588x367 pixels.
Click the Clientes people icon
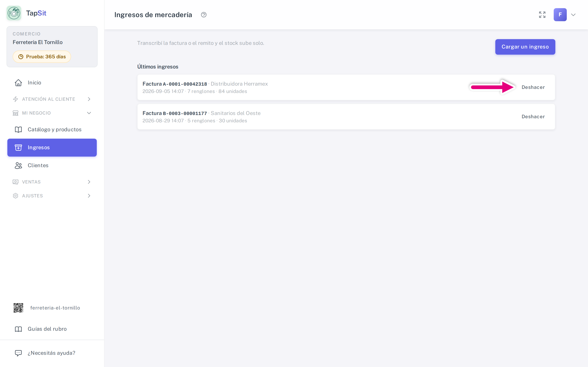click(18, 166)
